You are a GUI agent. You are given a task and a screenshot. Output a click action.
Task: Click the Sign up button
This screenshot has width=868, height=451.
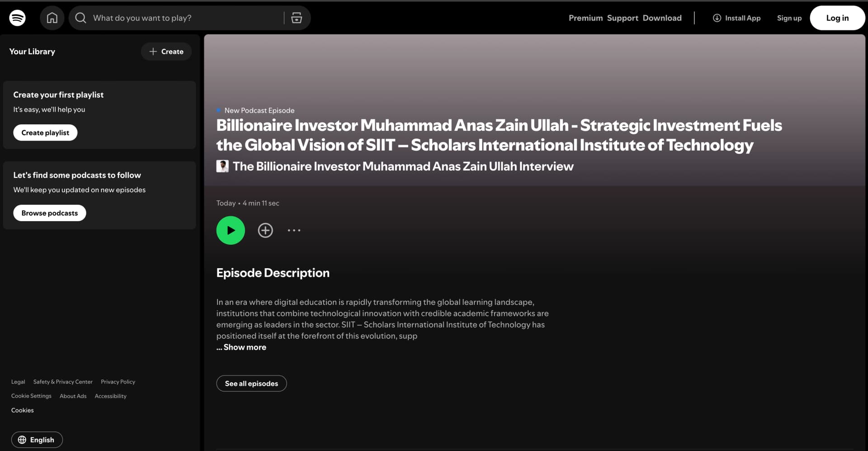click(789, 18)
